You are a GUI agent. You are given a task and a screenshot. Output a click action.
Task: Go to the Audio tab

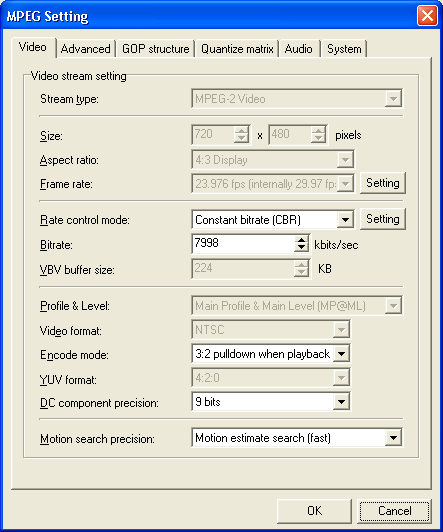pos(298,49)
